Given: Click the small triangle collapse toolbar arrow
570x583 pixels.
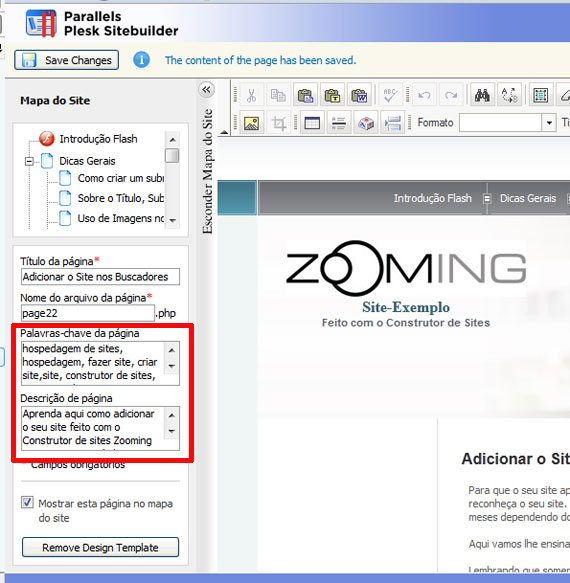Looking at the screenshot, I should point(224,132).
